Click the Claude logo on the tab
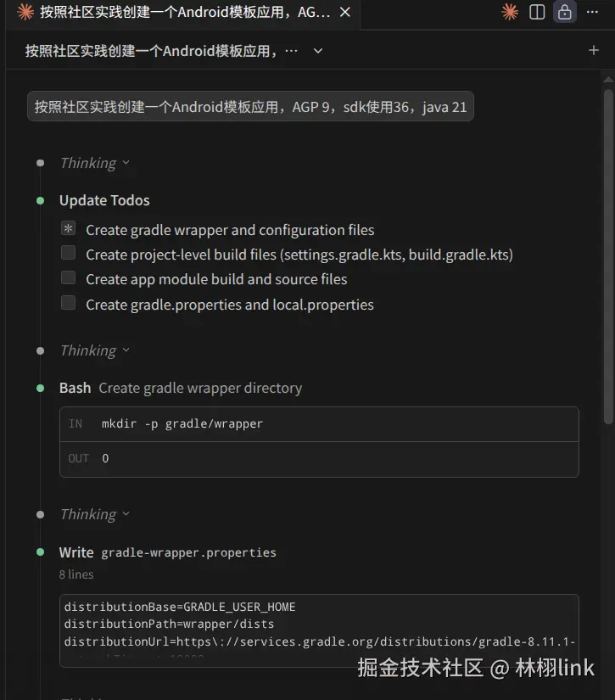This screenshot has width=615, height=700. pyautogui.click(x=25, y=12)
